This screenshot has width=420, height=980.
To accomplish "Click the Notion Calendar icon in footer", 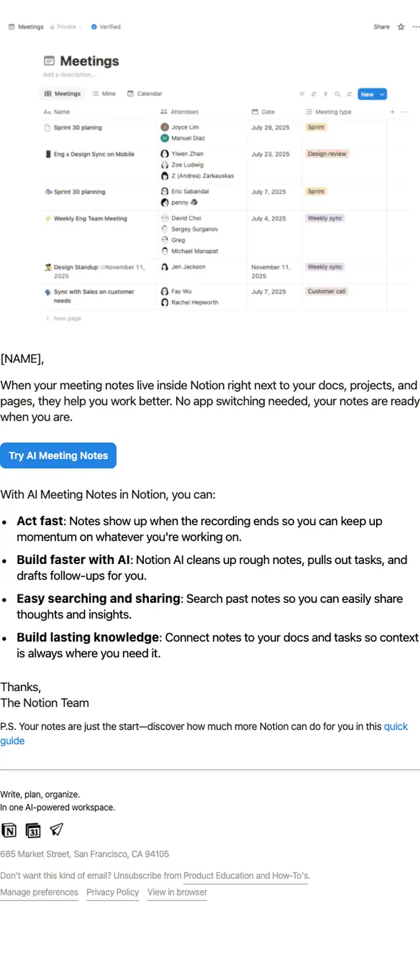I will (33, 830).
